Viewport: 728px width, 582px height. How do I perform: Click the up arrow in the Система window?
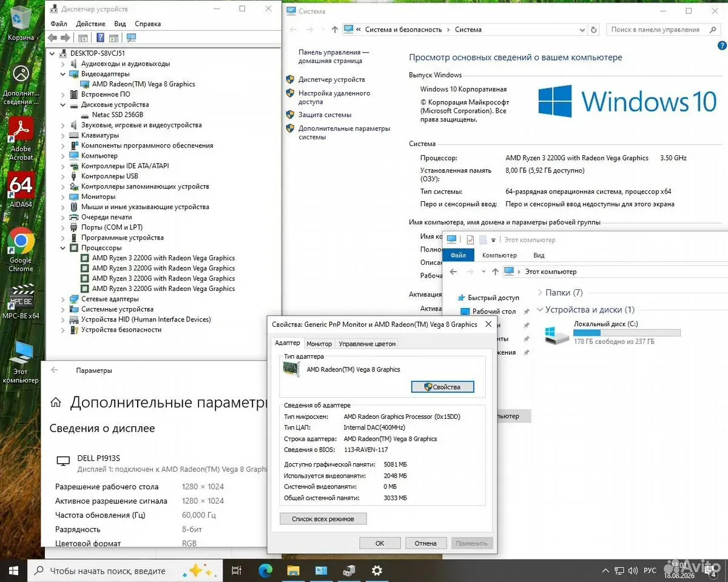tap(335, 29)
